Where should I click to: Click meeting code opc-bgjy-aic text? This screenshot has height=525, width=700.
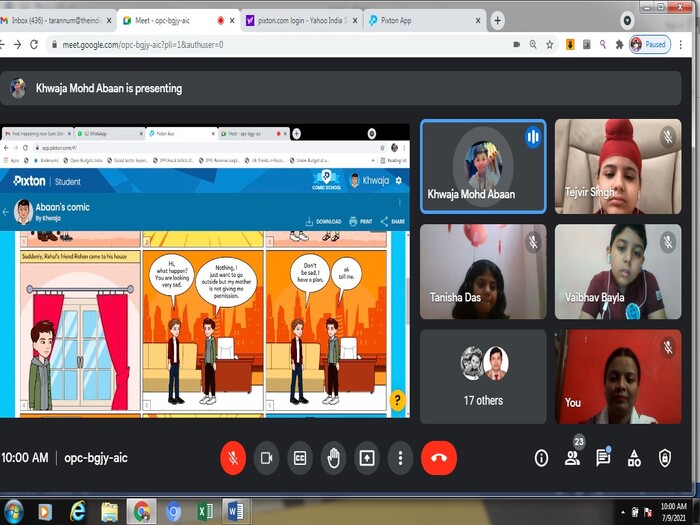pyautogui.click(x=96, y=458)
